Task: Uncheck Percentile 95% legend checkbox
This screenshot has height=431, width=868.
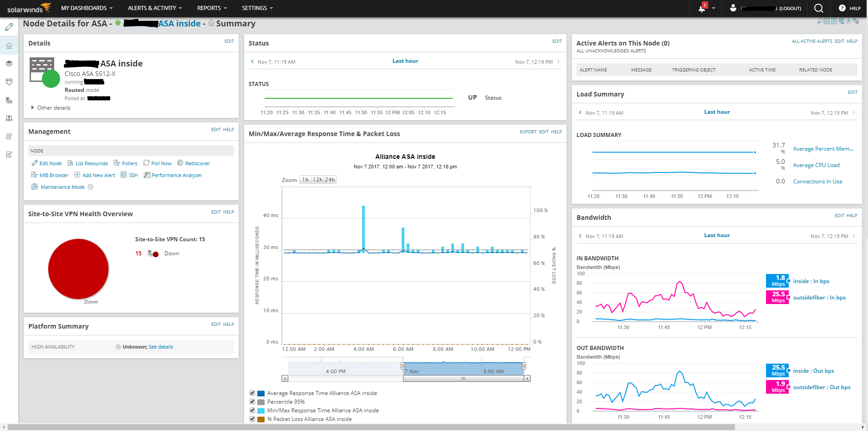Action: [x=252, y=401]
